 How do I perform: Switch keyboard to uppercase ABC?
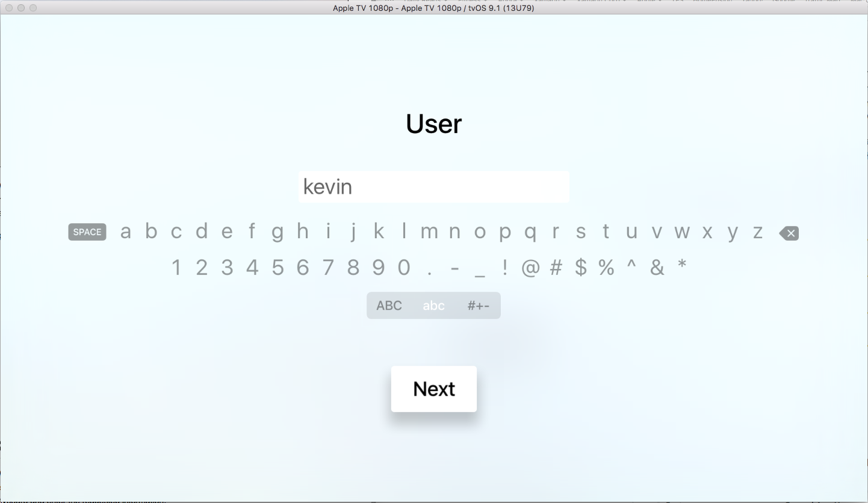pos(389,306)
